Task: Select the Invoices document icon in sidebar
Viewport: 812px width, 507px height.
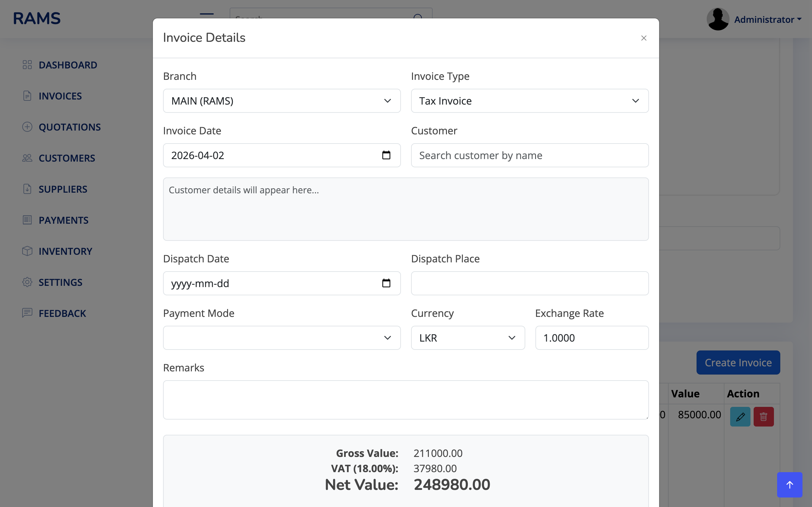Action: (x=27, y=96)
